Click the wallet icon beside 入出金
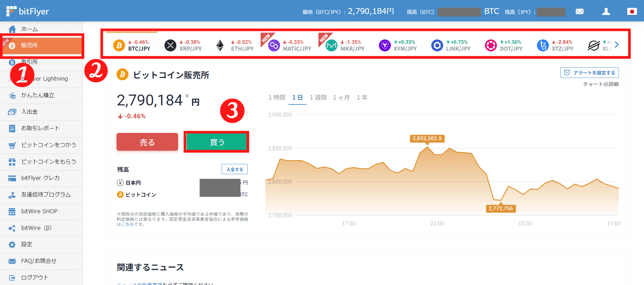This screenshot has width=644, height=285. [x=12, y=112]
